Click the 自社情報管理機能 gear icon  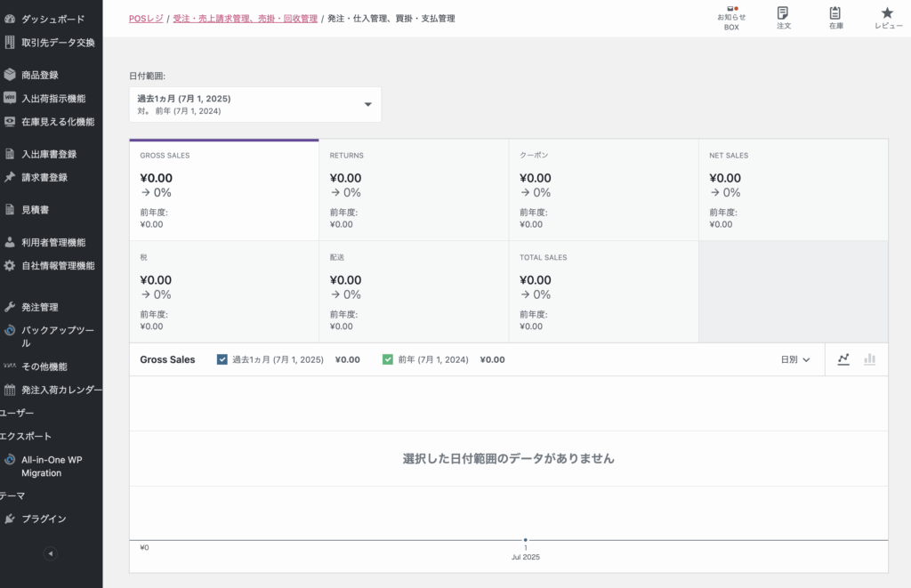coord(10,265)
